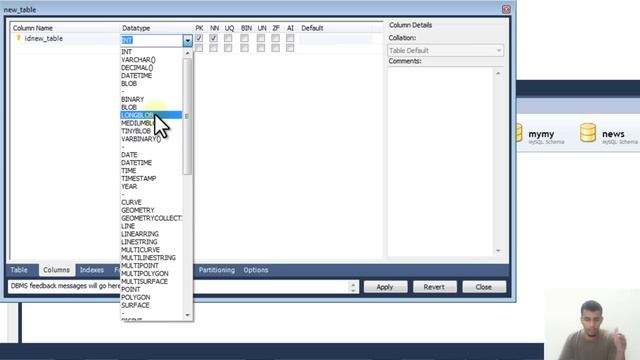Viewport: 640px width, 360px height.
Task: Click inside the Comments text area
Action: [440, 162]
